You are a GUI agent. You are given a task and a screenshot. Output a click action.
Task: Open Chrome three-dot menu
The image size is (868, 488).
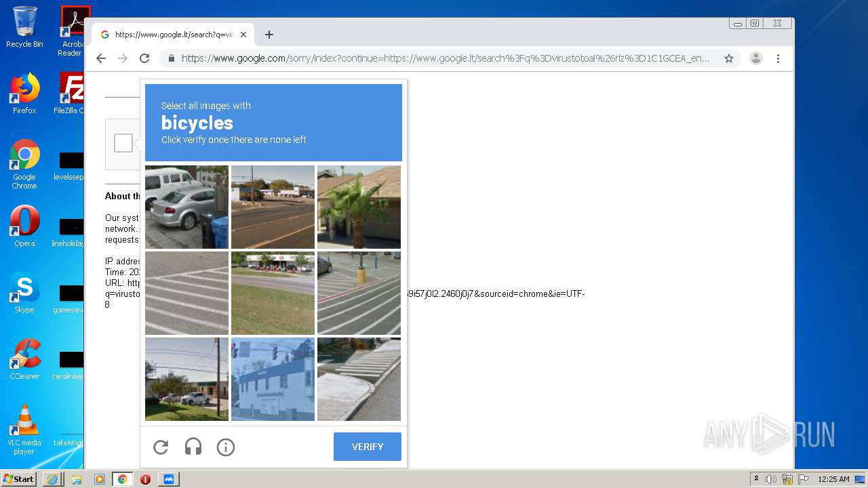point(778,58)
